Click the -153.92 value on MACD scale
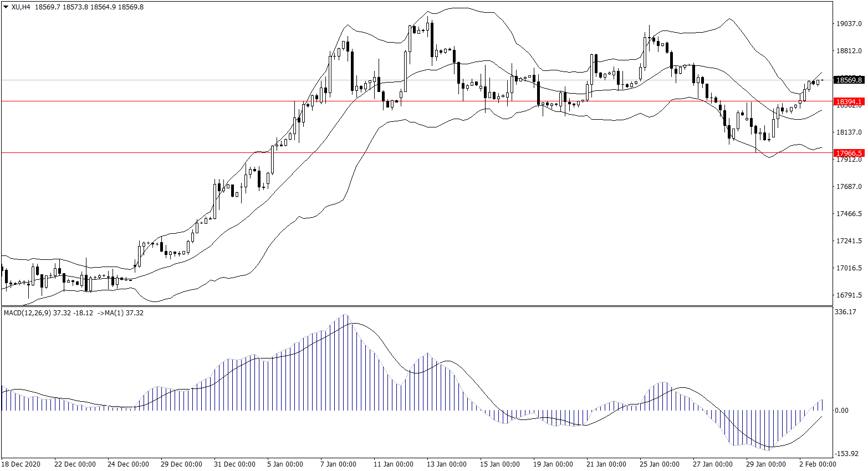Viewport: 868px width, 471px height. 845,454
